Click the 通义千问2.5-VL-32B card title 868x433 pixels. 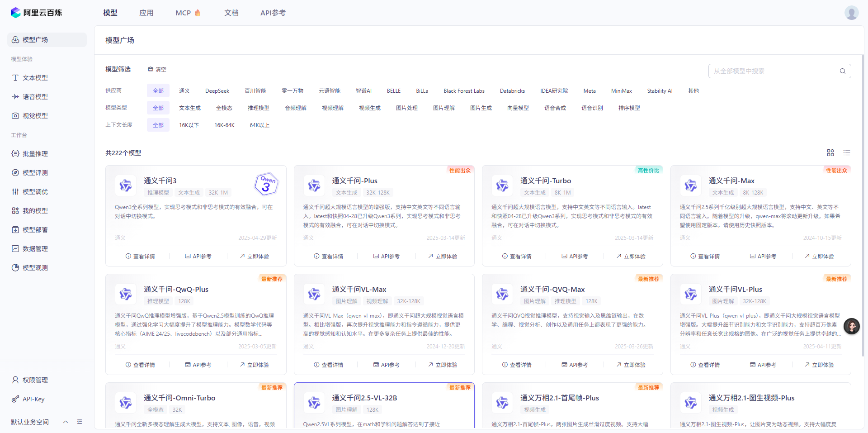(364, 398)
